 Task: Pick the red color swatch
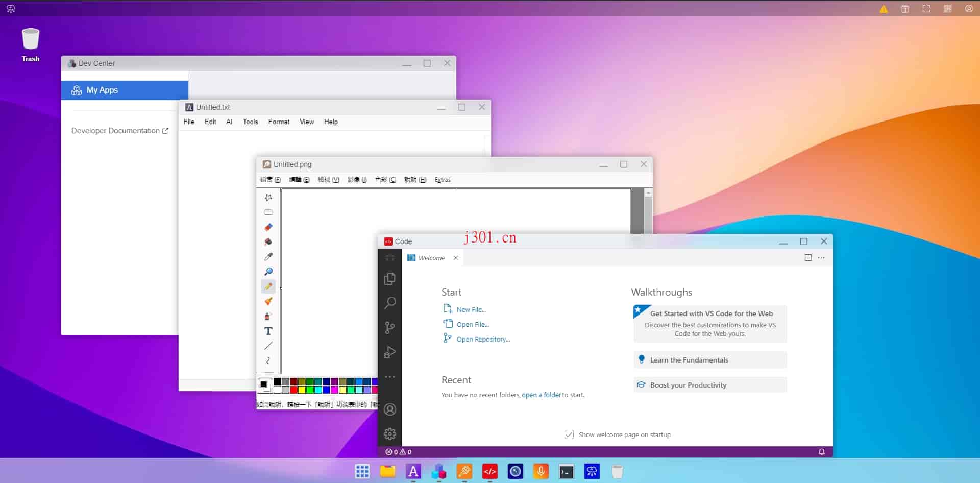point(293,390)
